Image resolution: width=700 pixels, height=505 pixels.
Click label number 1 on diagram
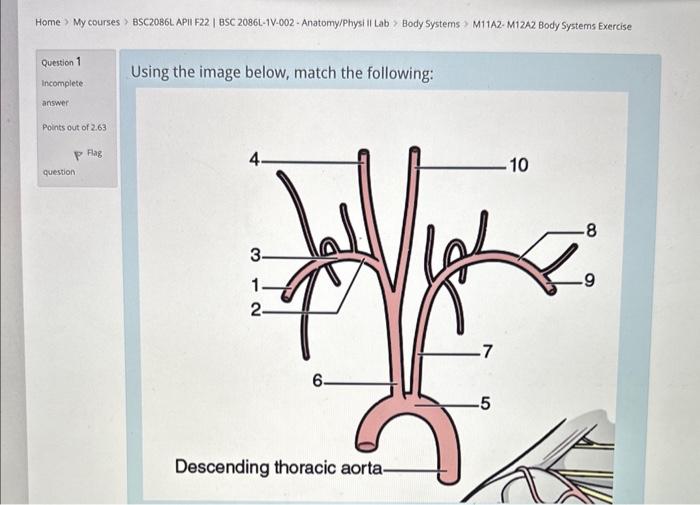[x=255, y=285]
